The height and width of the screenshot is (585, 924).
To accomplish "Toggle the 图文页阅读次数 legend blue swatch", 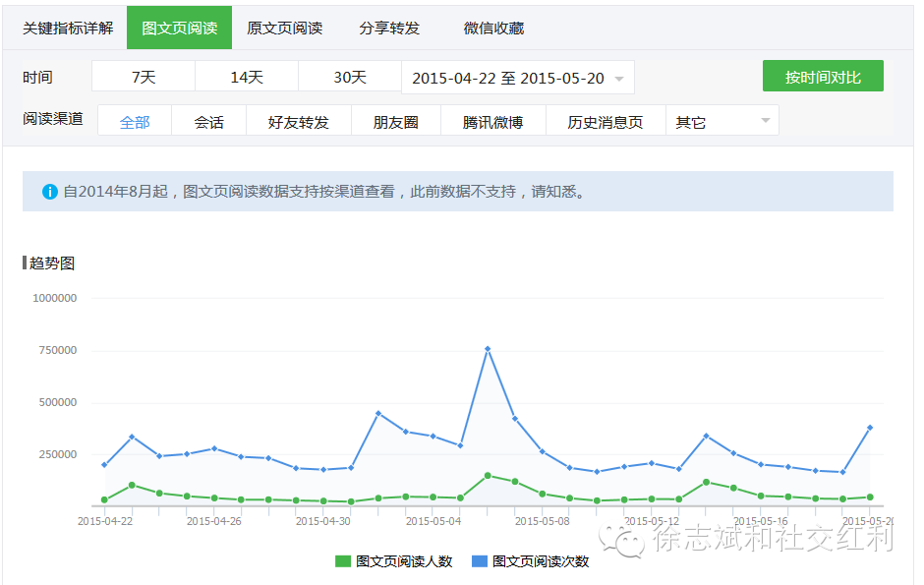I will 480,560.
